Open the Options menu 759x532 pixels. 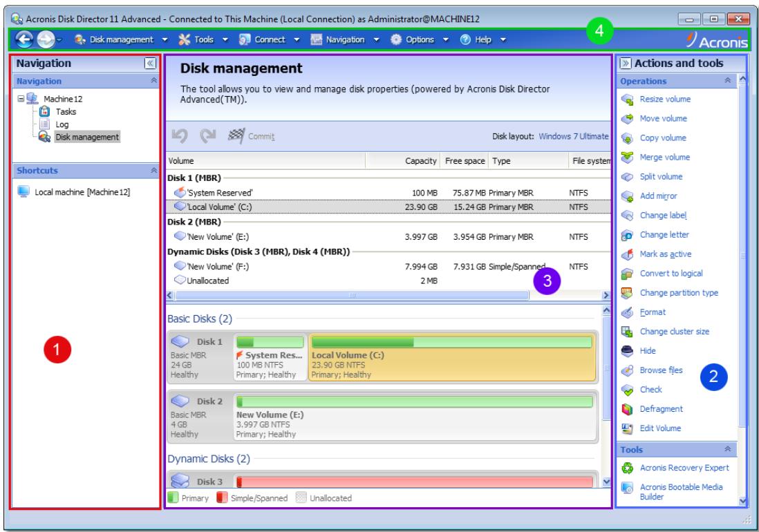pos(420,39)
